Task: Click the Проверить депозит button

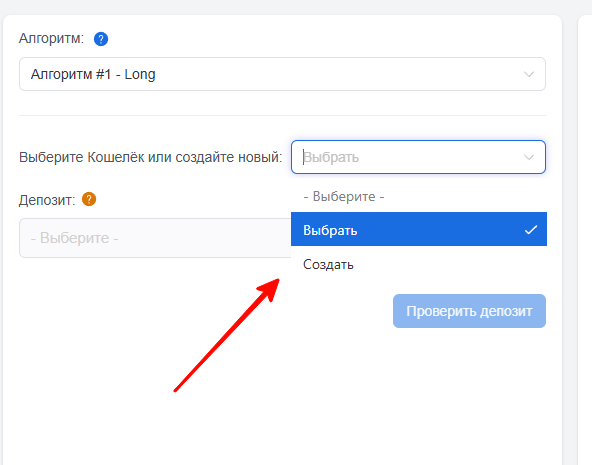Action: [x=469, y=311]
